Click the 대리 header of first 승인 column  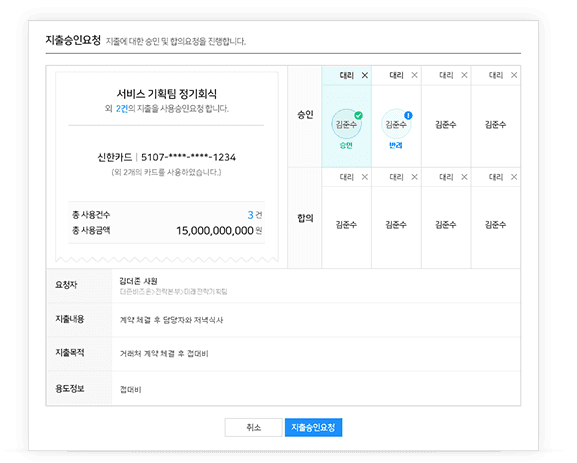click(x=347, y=75)
